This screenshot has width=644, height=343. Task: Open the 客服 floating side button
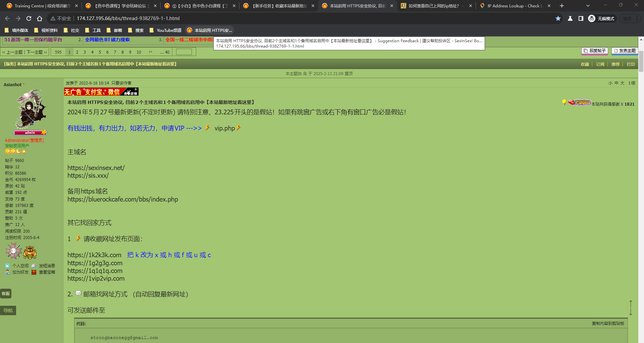coord(6,293)
